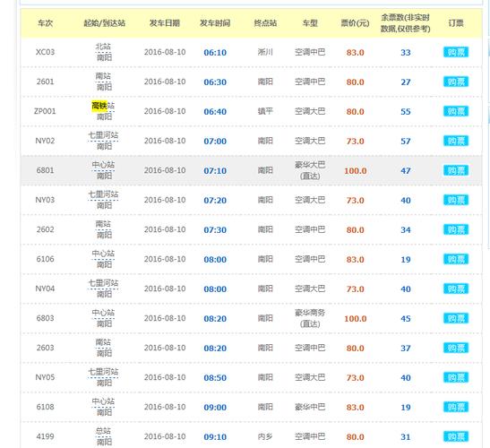The height and width of the screenshot is (448, 490).
Task: Click remaining tickets count 57
Action: (x=406, y=141)
